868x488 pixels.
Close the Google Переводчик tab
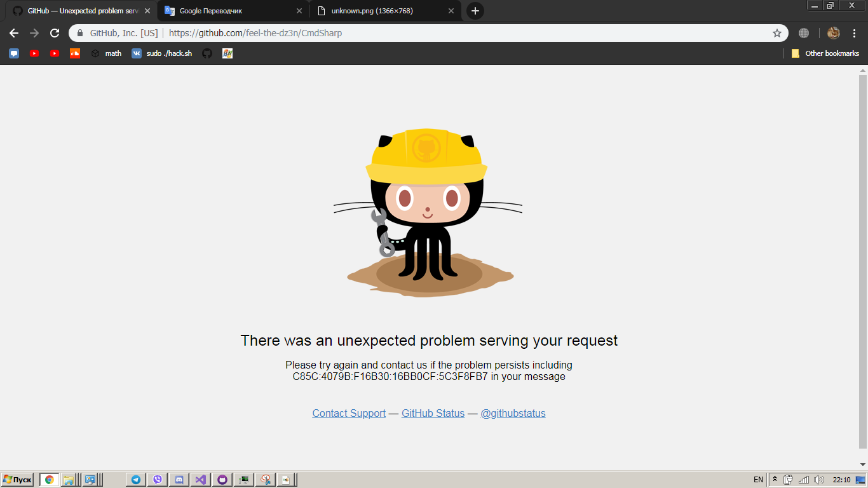coord(299,11)
